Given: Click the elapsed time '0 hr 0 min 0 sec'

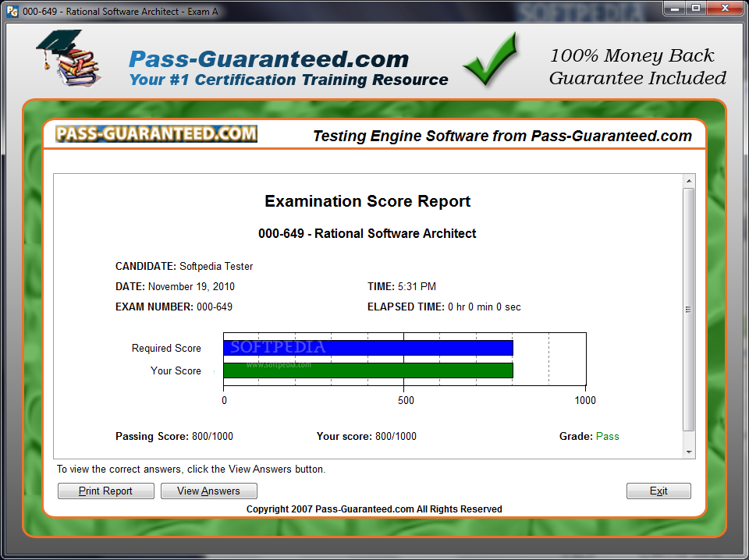Looking at the screenshot, I should coord(485,307).
